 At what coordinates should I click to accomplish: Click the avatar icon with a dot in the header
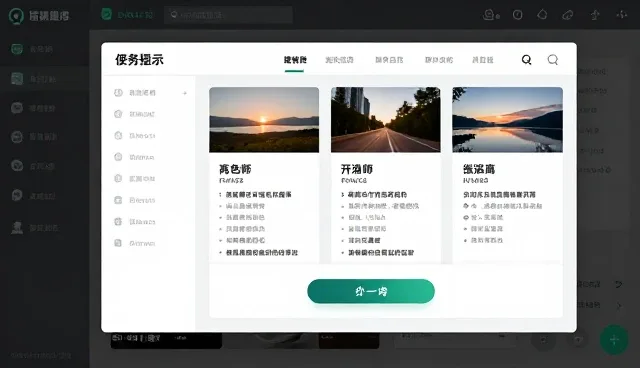tap(491, 15)
